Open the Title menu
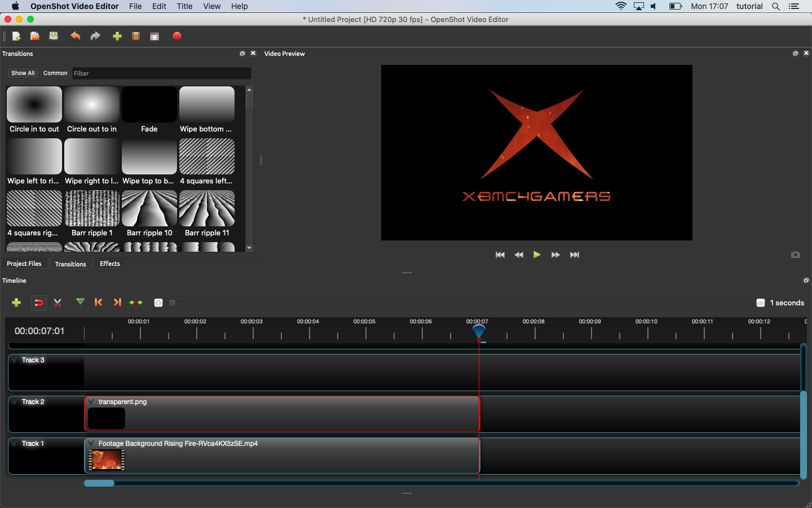Screen dimensions: 812x508 click(x=184, y=6)
